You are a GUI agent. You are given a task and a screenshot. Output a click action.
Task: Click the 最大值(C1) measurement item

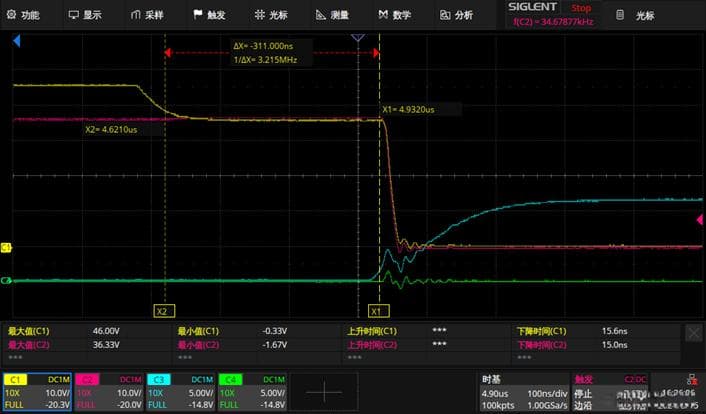pos(29,331)
